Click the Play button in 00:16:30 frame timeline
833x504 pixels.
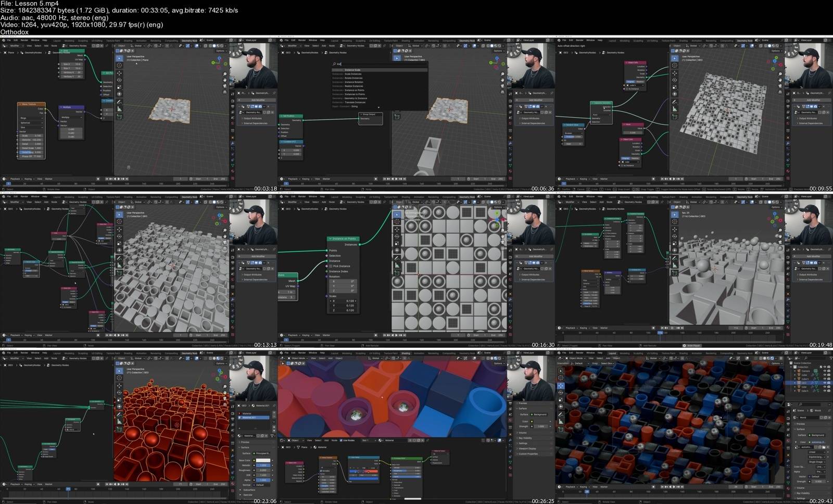[x=396, y=335]
